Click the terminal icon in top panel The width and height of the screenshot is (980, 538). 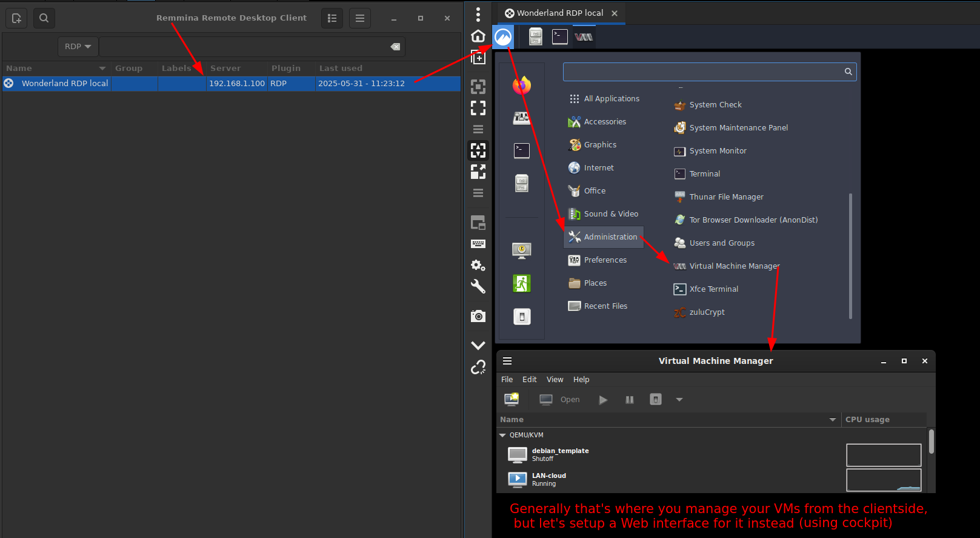(560, 37)
